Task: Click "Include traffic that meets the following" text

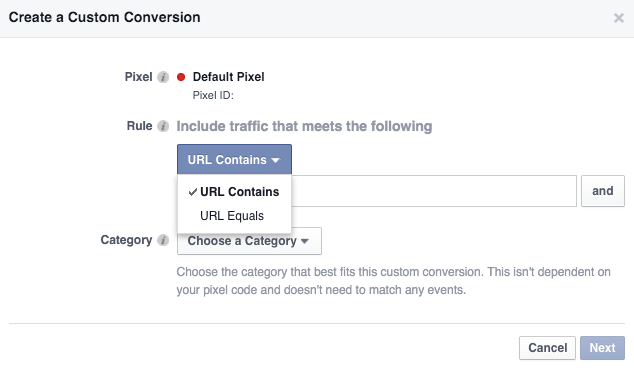Action: 304,126
